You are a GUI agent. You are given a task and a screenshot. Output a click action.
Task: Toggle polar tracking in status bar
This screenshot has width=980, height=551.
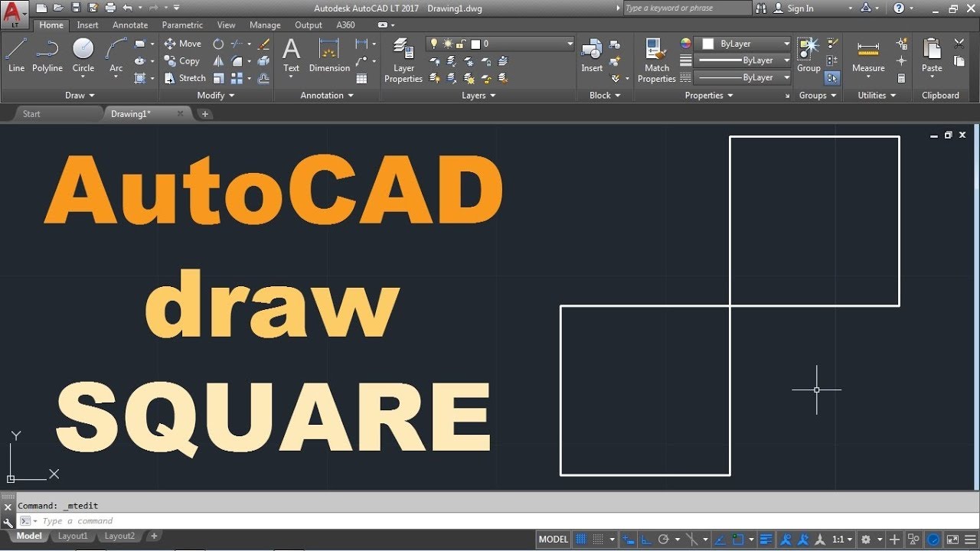(664, 540)
